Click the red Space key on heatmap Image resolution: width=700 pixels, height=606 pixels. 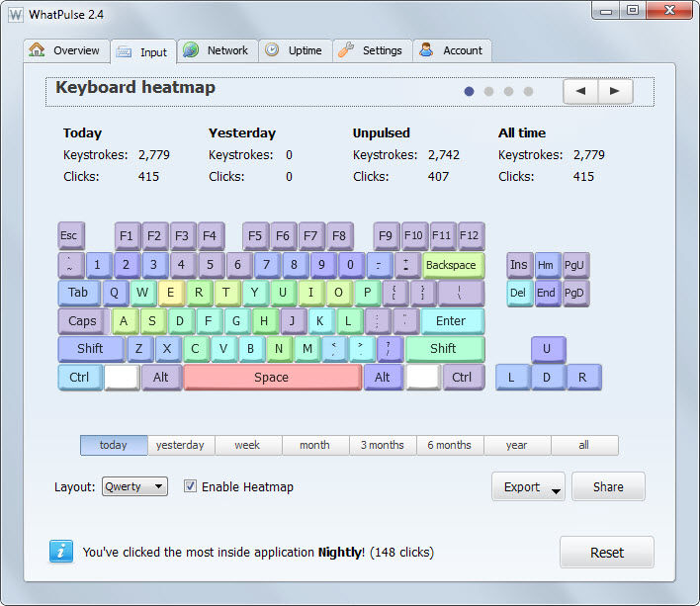272,378
